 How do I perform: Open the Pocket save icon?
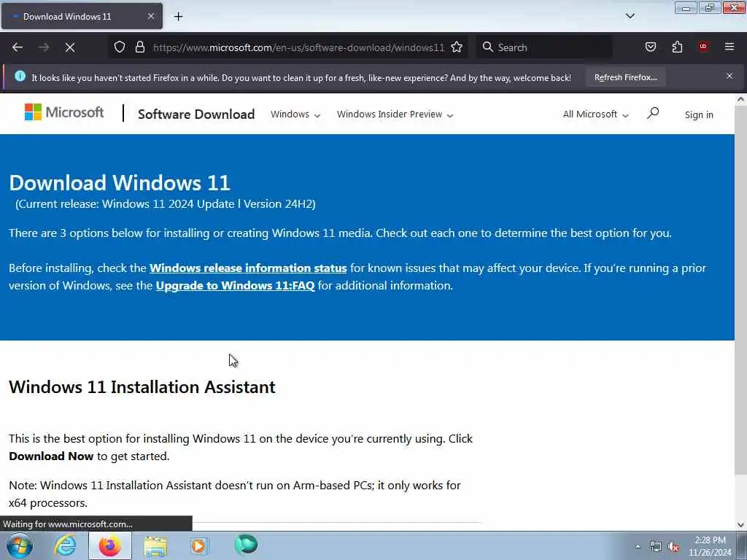tap(650, 47)
